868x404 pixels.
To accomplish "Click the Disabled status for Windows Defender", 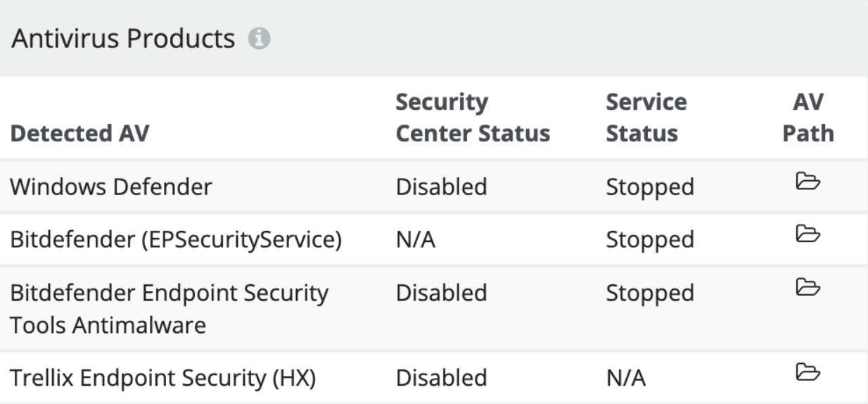I will 441,187.
